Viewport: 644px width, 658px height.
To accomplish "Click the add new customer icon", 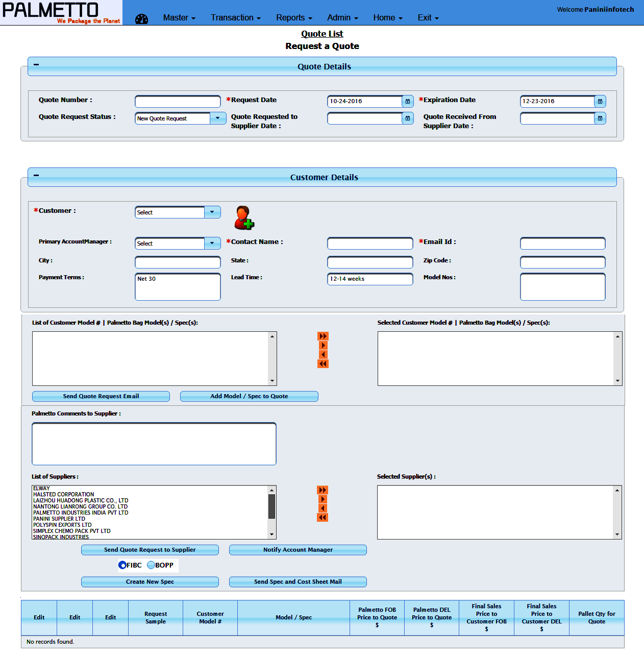I will tap(244, 218).
